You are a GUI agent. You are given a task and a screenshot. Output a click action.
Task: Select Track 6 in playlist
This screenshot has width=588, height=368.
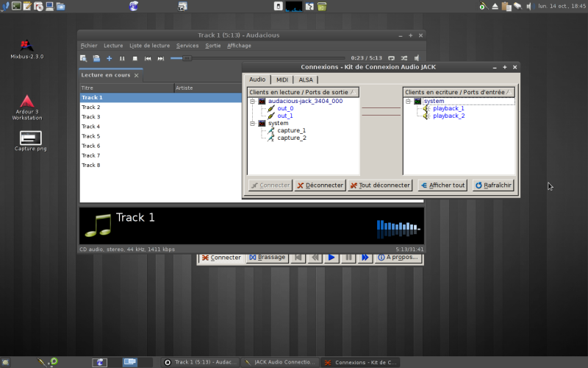161,146
